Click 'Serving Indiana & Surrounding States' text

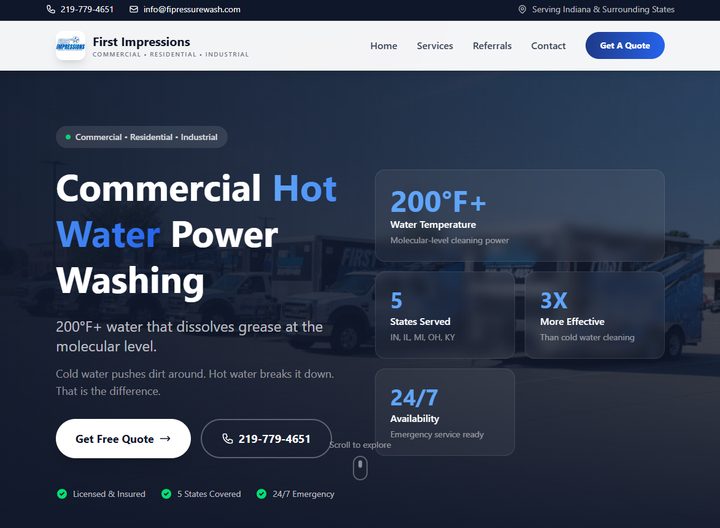(603, 9)
